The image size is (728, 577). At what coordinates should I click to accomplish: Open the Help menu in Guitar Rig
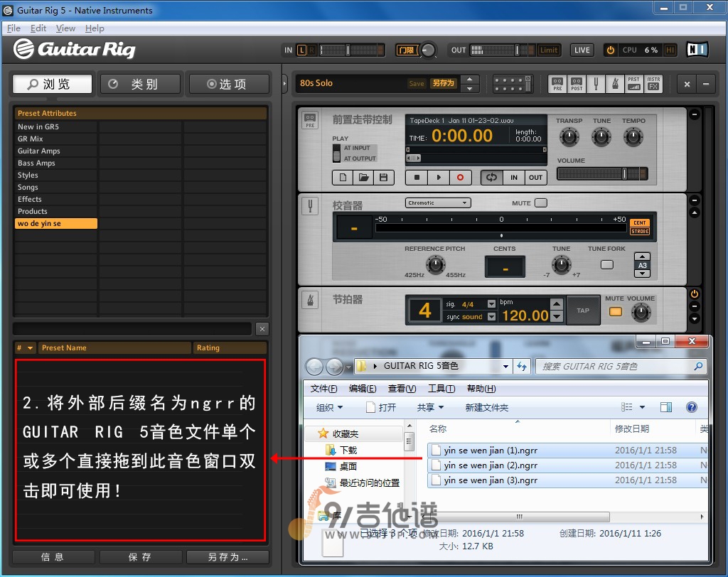point(95,28)
